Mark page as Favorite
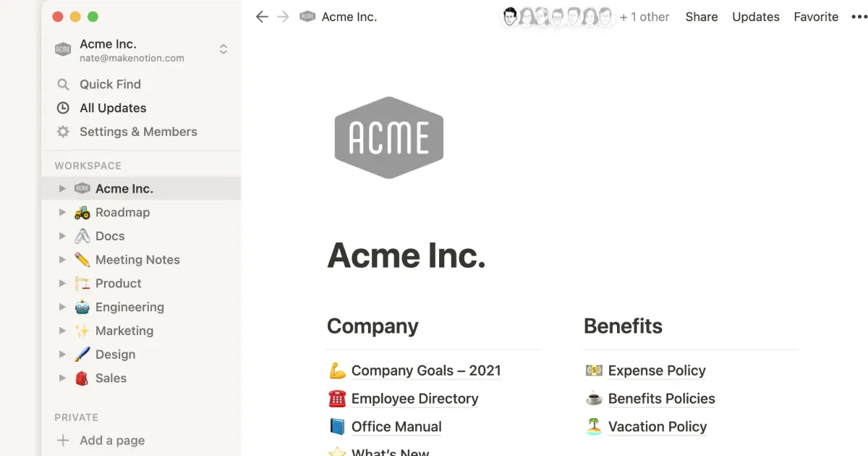Image resolution: width=868 pixels, height=456 pixels. (815, 17)
